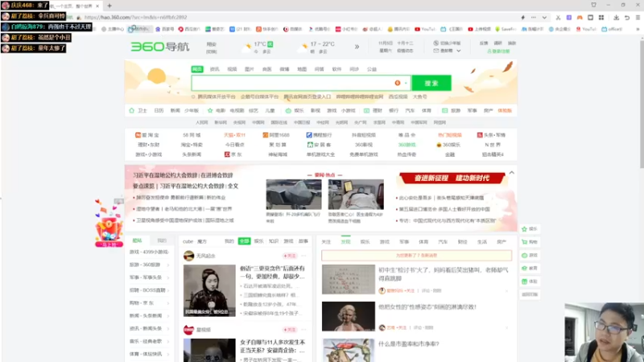Open the 京东 site link
644x362 pixels.
233,154
